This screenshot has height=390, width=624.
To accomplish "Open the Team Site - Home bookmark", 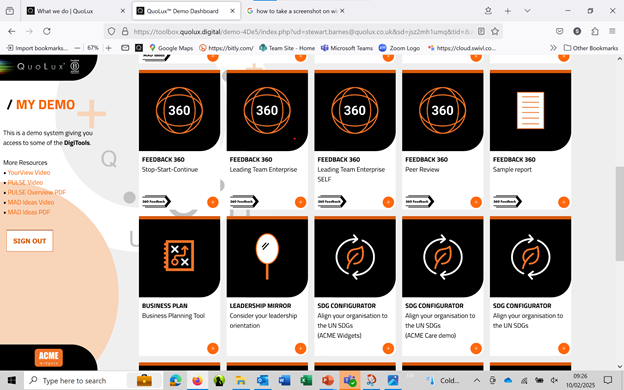I will tap(287, 48).
